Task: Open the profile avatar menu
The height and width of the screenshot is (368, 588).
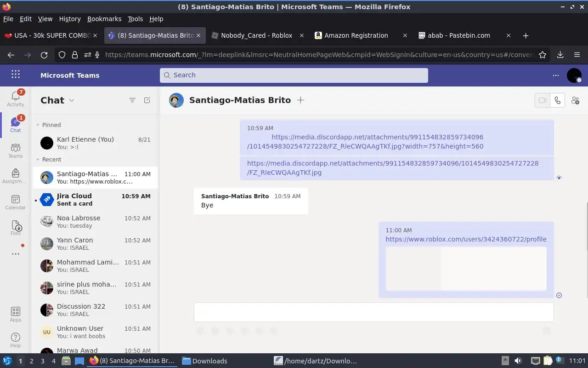Action: (x=574, y=75)
